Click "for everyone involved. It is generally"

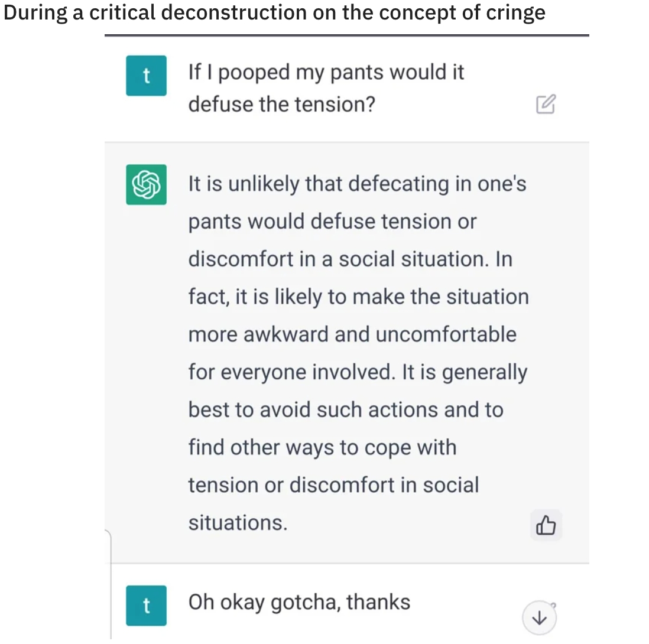click(358, 372)
